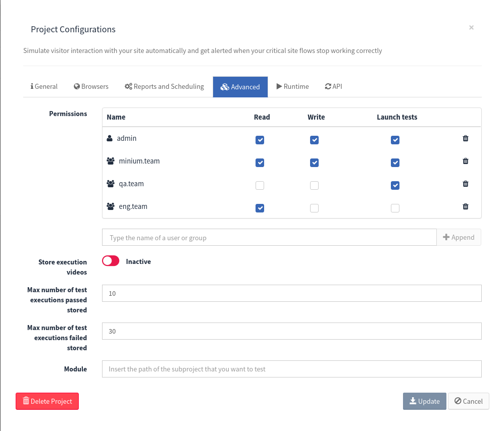Click the Name column header

coord(116,117)
